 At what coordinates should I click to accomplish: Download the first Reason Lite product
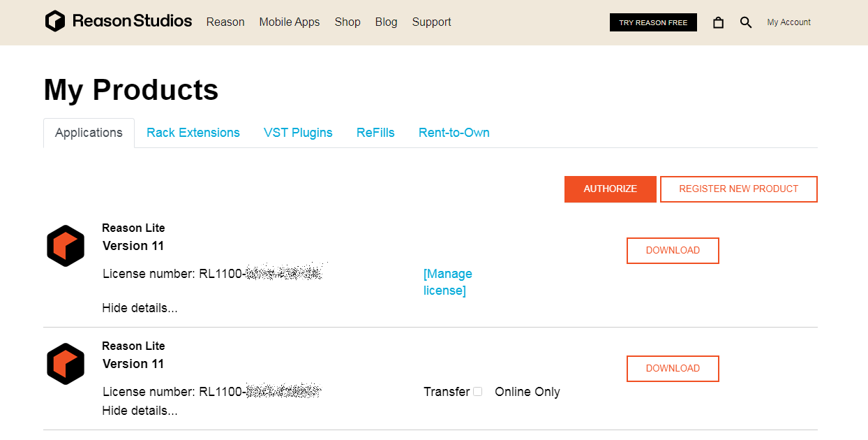(673, 251)
